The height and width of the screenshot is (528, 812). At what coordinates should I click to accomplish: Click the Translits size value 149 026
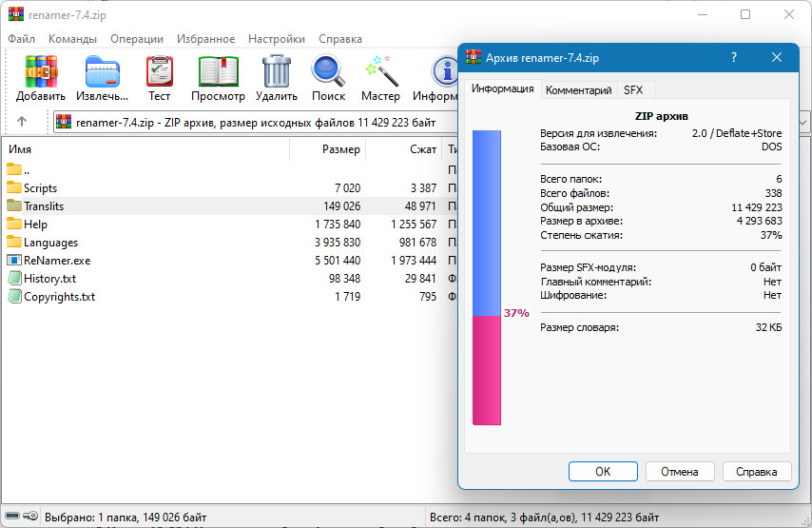(x=341, y=206)
